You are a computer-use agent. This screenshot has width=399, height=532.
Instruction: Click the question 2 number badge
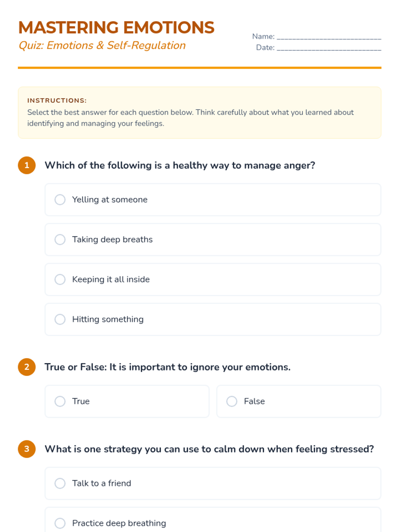[x=27, y=367]
